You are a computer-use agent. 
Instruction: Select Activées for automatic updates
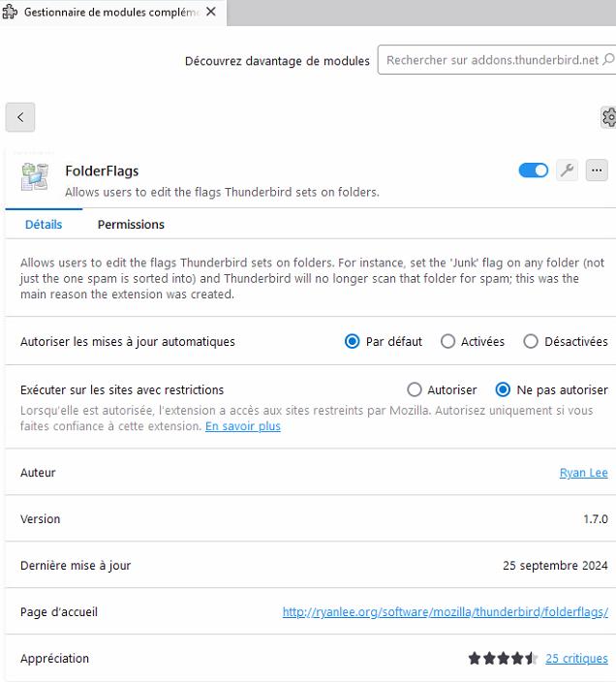[447, 341]
